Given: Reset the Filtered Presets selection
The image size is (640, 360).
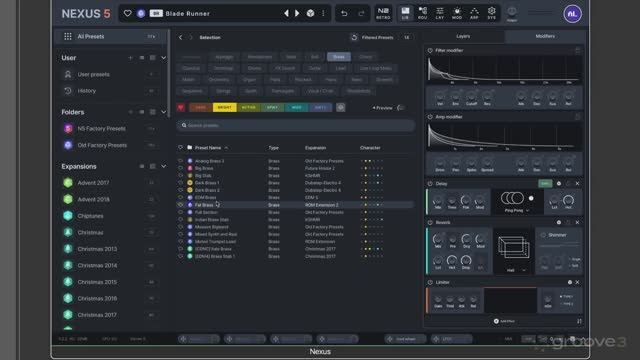Looking at the screenshot, I should (354, 37).
